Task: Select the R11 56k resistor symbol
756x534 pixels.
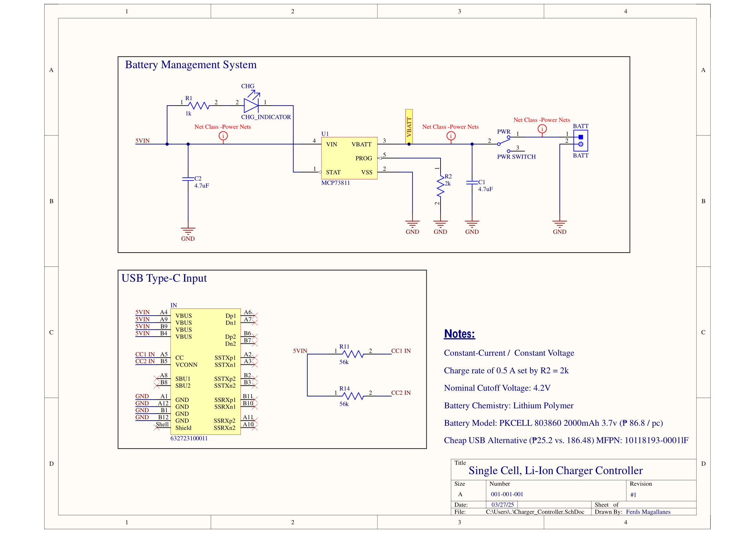Action: coord(353,354)
